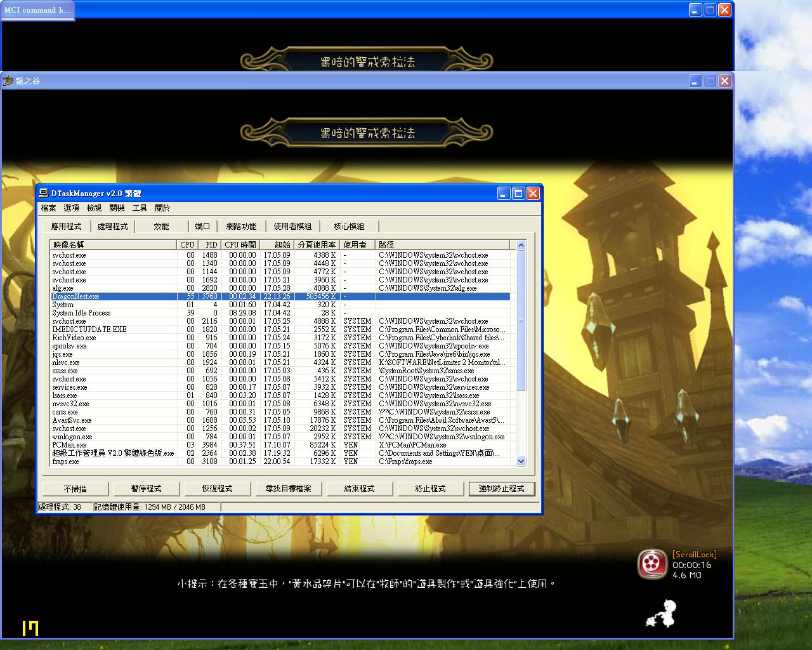Open the 檔案 menu
Screen dimensions: 812x650
tap(48, 208)
